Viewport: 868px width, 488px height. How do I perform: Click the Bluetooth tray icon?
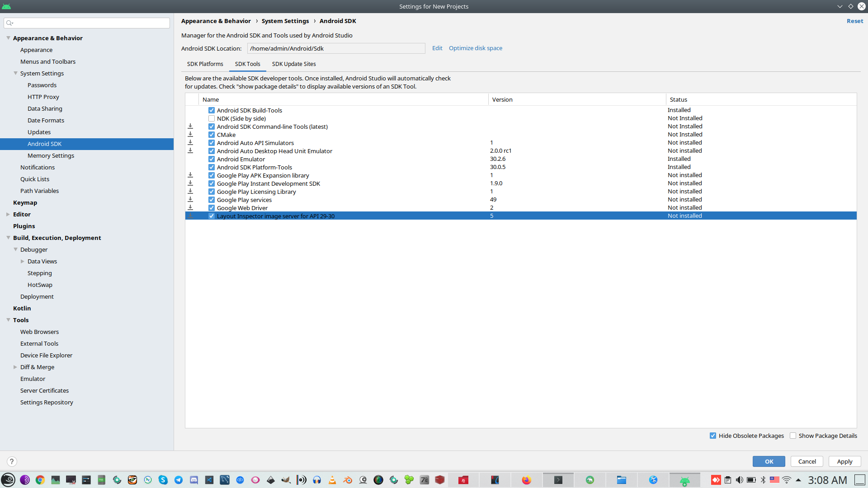tap(763, 480)
